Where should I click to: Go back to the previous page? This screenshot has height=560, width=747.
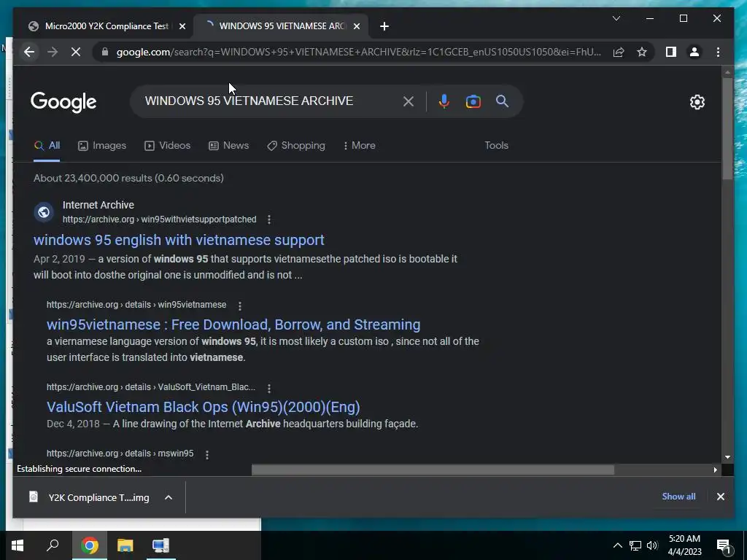tap(29, 52)
